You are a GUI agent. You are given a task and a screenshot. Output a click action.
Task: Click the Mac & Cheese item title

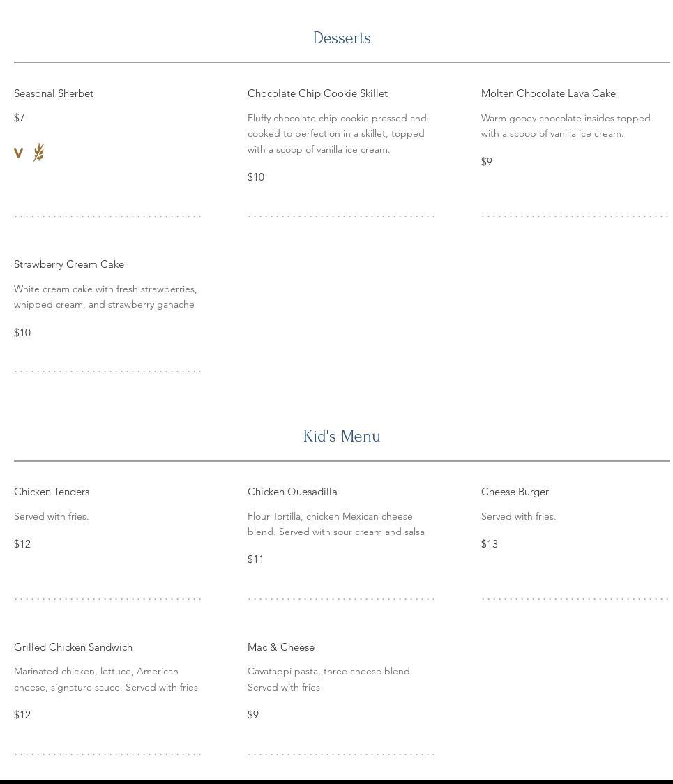pyautogui.click(x=281, y=647)
